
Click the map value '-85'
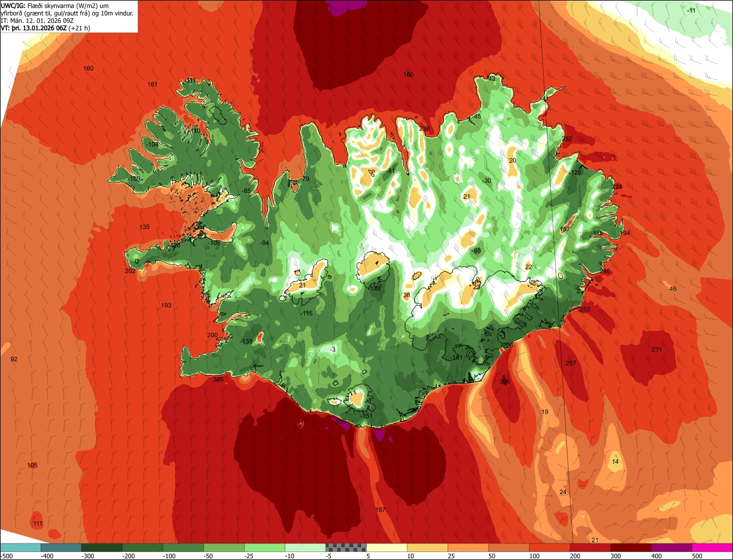246,191
